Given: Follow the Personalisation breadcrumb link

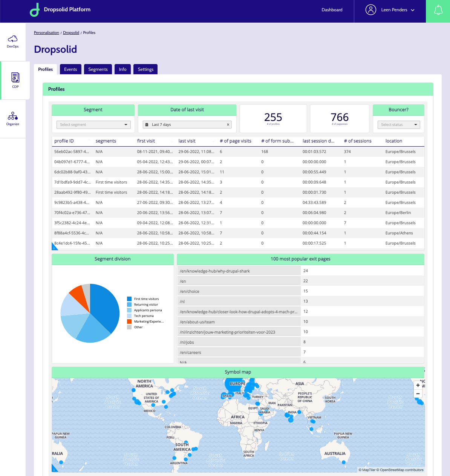Looking at the screenshot, I should pyautogui.click(x=46, y=33).
